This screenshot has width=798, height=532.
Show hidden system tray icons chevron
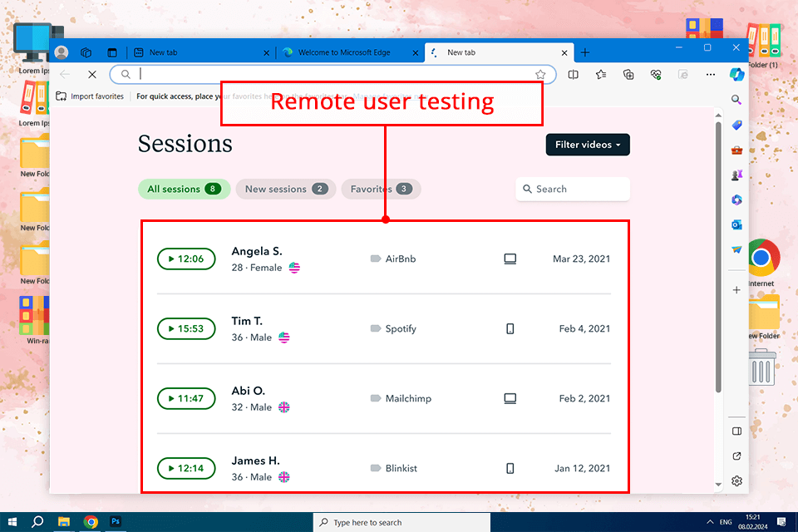710,522
